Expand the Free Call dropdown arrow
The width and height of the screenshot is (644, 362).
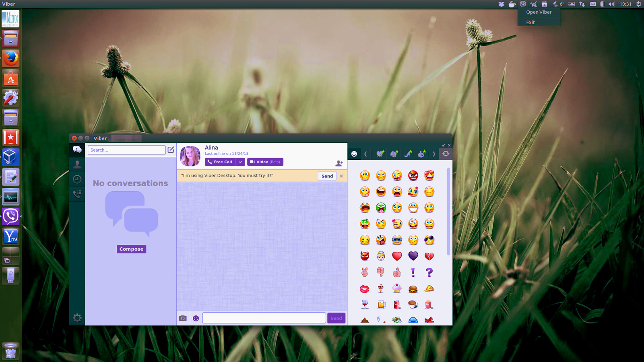pos(240,162)
